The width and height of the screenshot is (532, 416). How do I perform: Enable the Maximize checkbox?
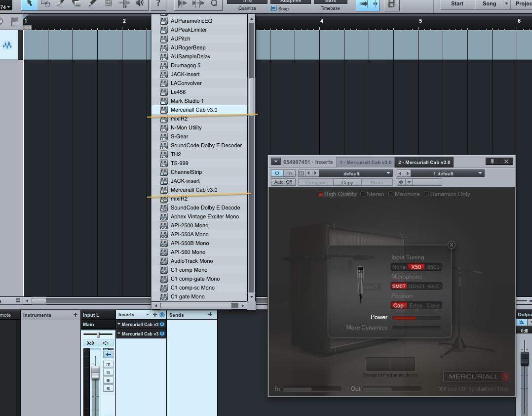(391, 194)
